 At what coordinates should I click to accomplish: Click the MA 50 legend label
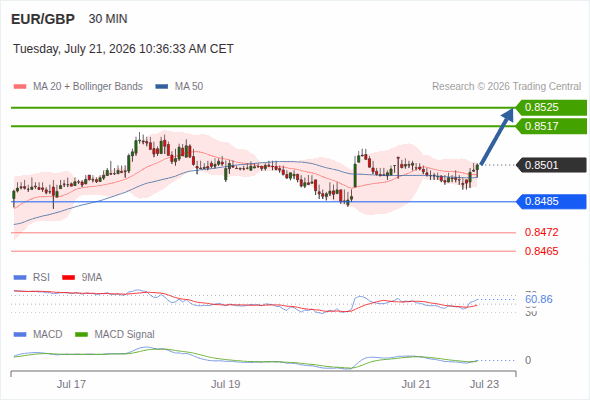tap(189, 87)
